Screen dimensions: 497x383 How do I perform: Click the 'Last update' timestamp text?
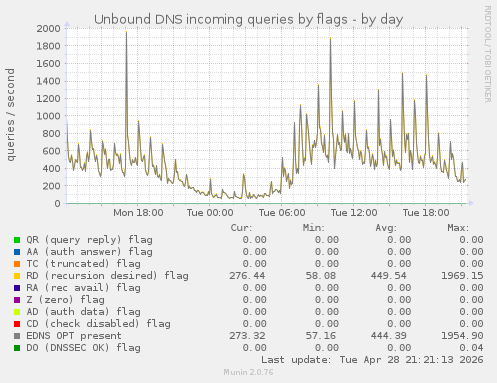[x=372, y=360]
